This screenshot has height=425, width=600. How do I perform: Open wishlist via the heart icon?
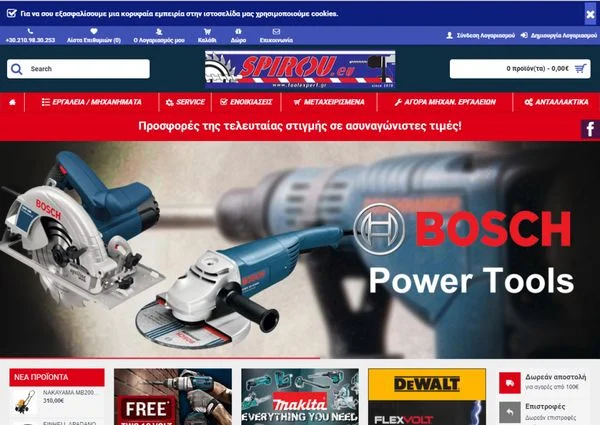pos(94,31)
